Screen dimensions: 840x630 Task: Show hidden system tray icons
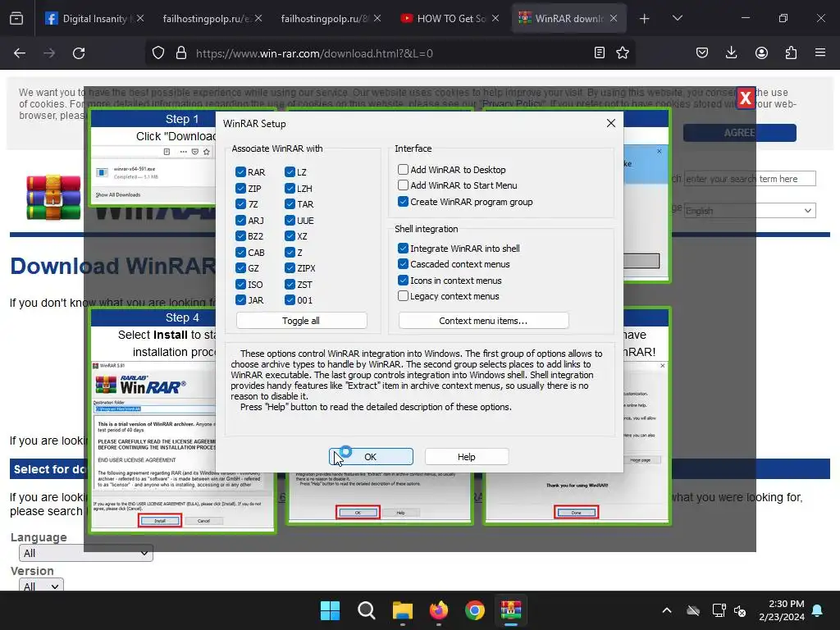coord(667,610)
